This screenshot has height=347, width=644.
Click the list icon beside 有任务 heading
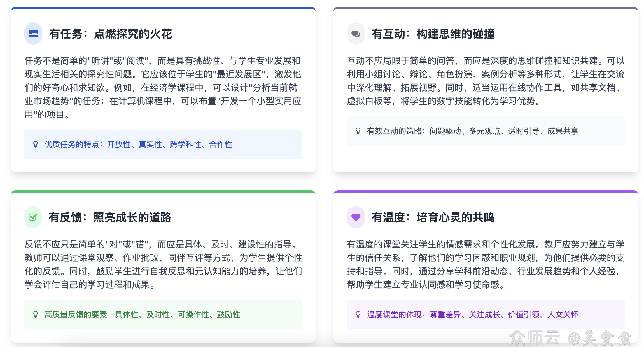(x=33, y=34)
